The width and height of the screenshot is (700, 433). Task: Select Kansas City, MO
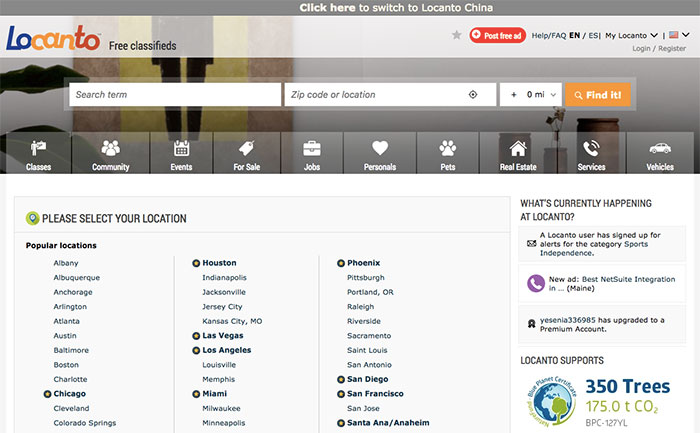click(x=232, y=321)
